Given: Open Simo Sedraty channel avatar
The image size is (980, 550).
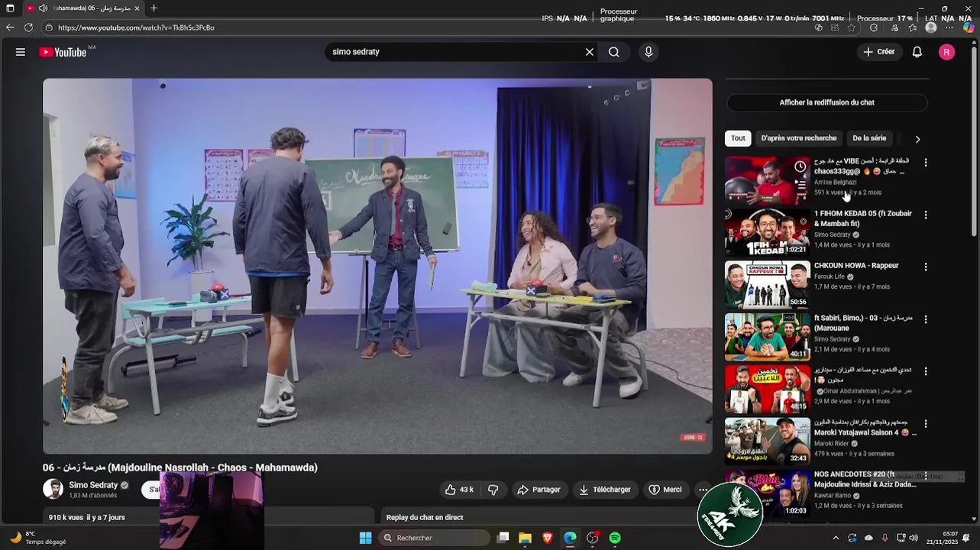Looking at the screenshot, I should [53, 489].
